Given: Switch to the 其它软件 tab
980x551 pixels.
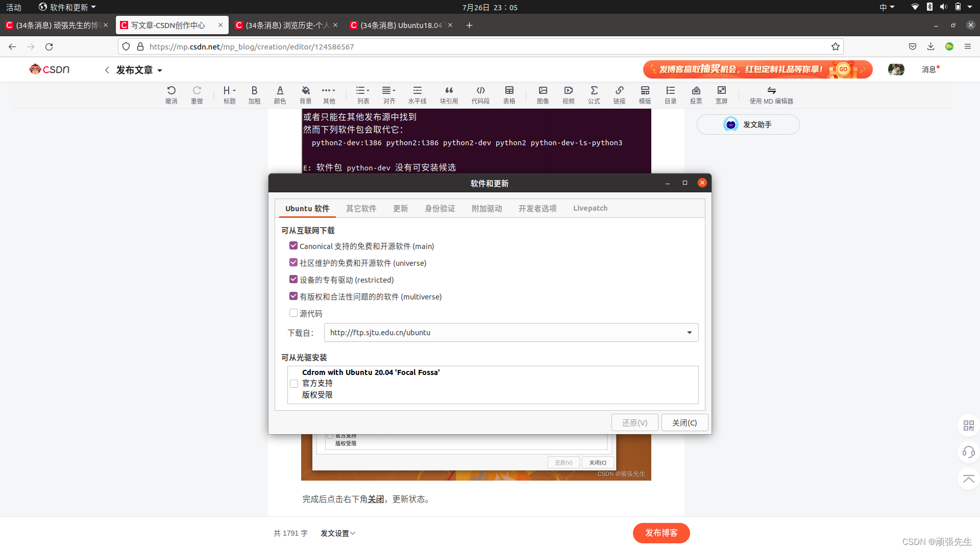Looking at the screenshot, I should 361,208.
